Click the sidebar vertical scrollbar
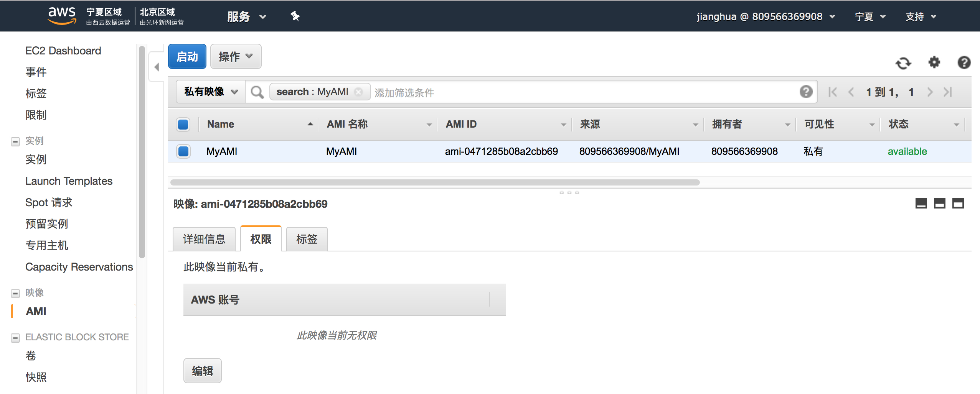Screen dimensions: 980x394 coord(142,152)
